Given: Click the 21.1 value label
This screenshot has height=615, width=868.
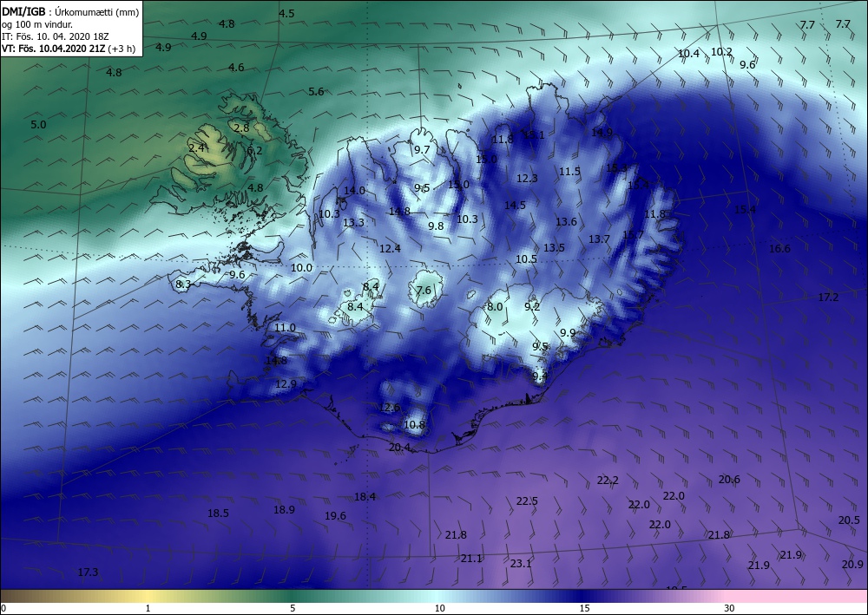Looking at the screenshot, I should point(471,559).
